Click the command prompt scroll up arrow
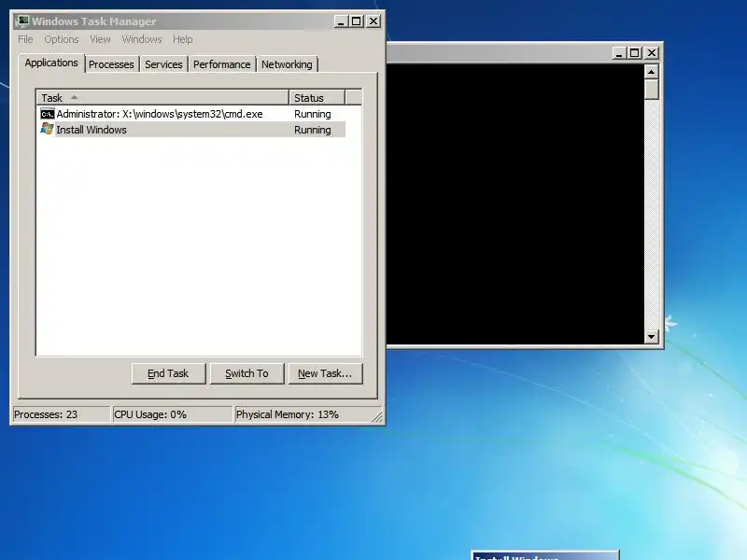This screenshot has width=747, height=560. 651,72
